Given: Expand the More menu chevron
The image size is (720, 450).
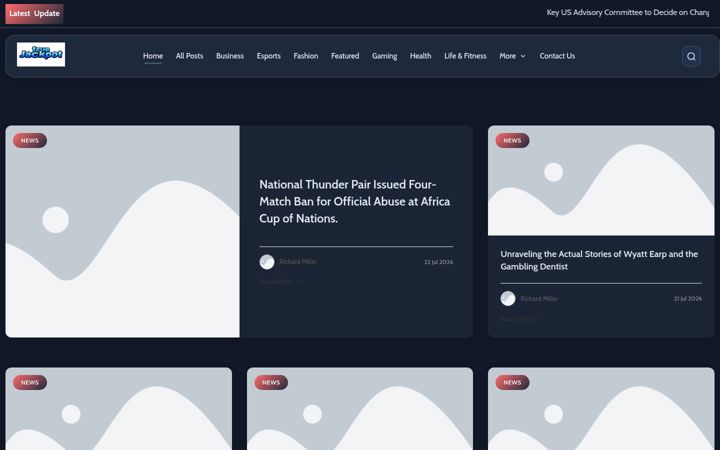Looking at the screenshot, I should [x=523, y=56].
